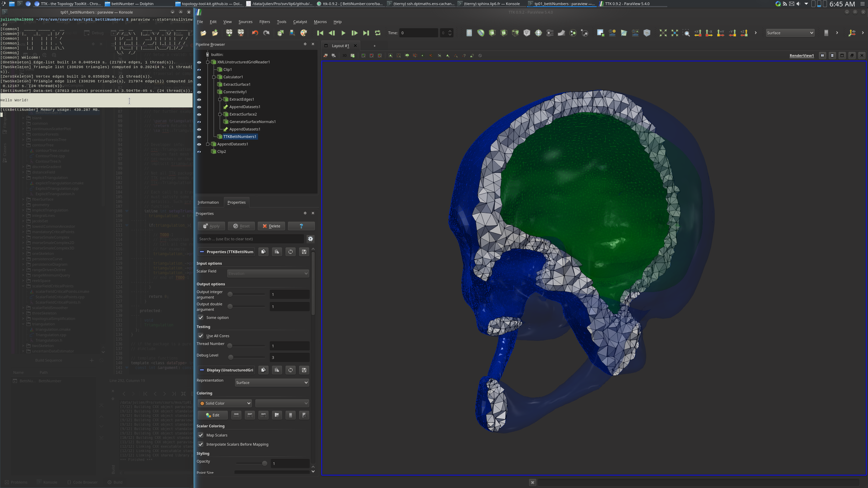This screenshot has width=868, height=488.
Task: Switch to the Information tab
Action: pyautogui.click(x=208, y=202)
